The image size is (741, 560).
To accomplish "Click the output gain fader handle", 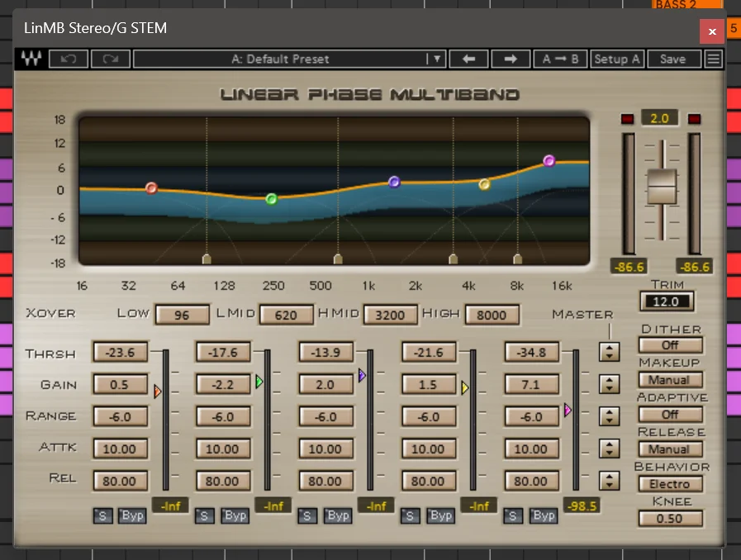I will (x=662, y=187).
